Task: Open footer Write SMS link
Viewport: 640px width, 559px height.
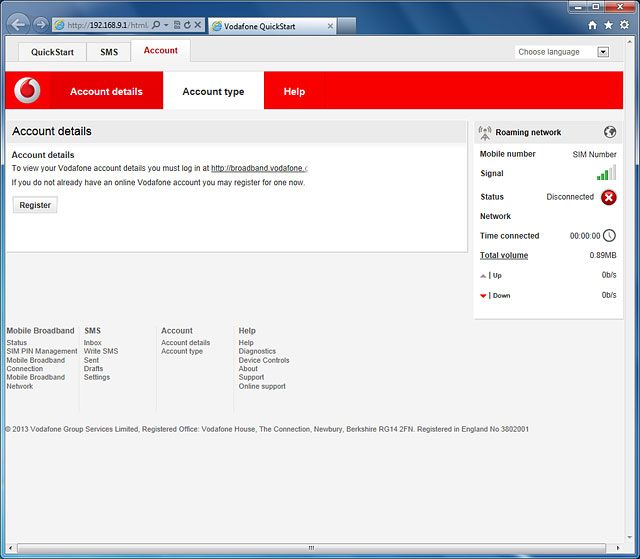Action: (x=101, y=351)
